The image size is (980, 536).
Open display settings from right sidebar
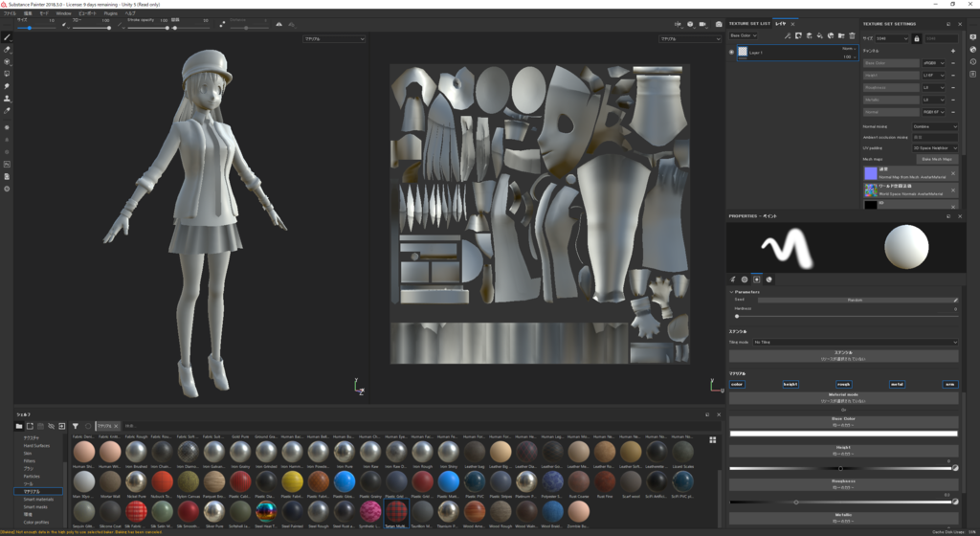[973, 37]
